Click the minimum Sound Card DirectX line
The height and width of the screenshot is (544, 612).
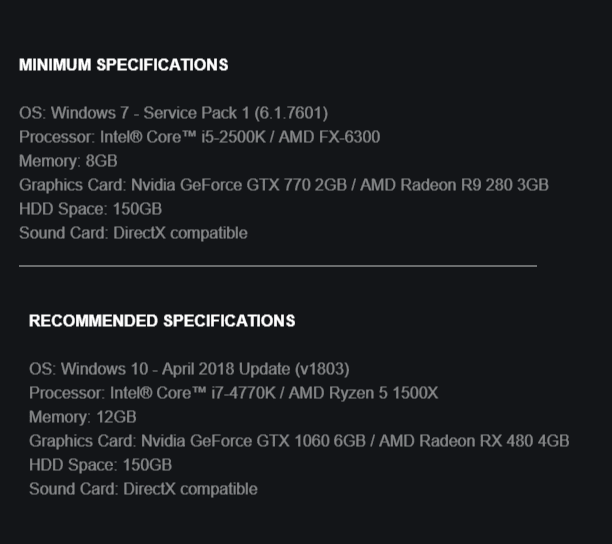tap(133, 233)
